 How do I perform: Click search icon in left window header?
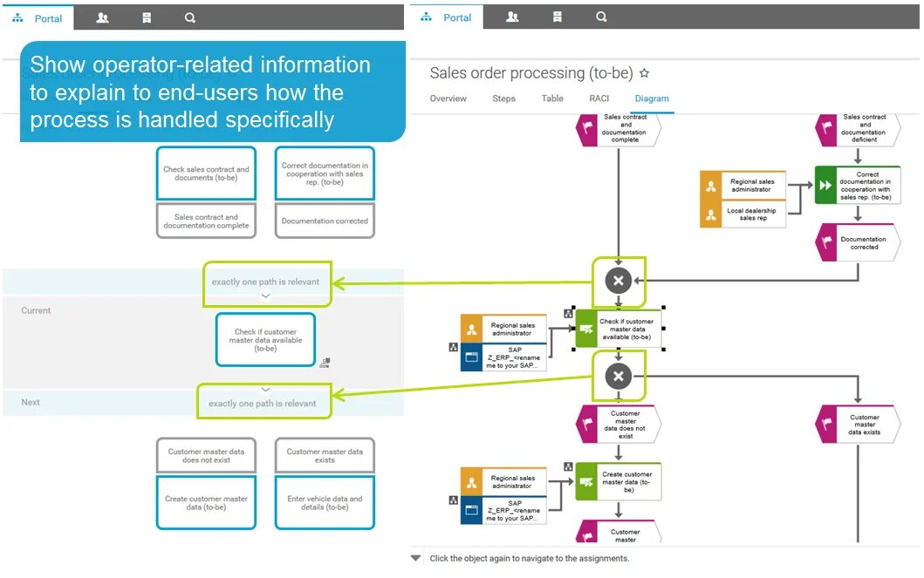pos(189,18)
